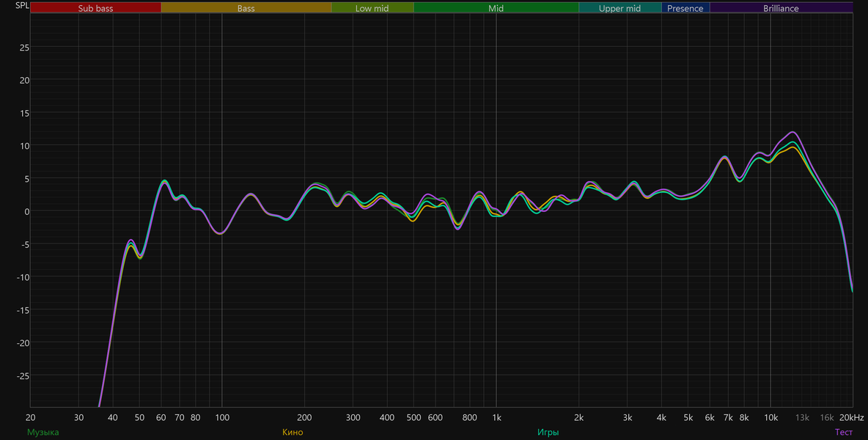868x440 pixels.
Task: Select the Bass frequency band
Action: point(246,8)
